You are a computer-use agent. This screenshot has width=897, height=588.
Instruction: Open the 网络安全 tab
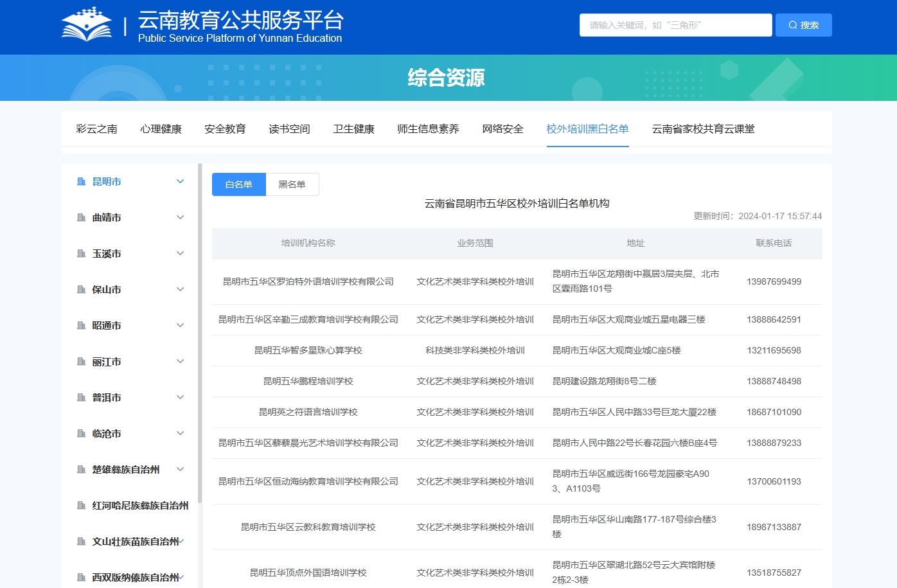coord(502,129)
